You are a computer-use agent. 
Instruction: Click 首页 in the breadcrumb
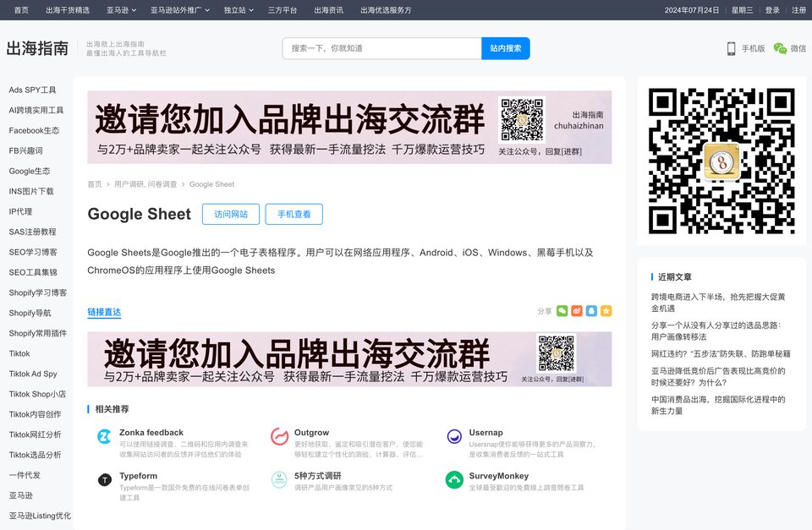[x=95, y=184]
